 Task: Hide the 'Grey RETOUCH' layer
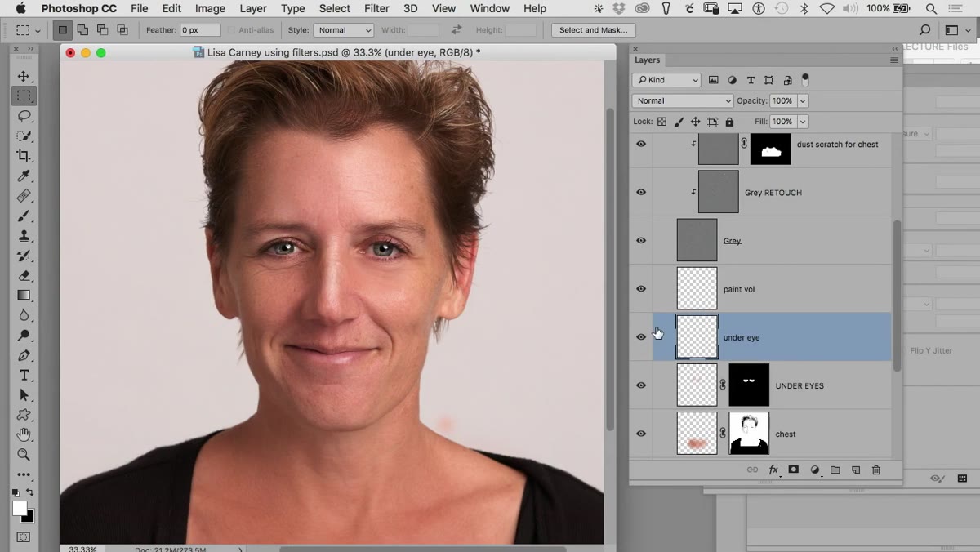641,193
